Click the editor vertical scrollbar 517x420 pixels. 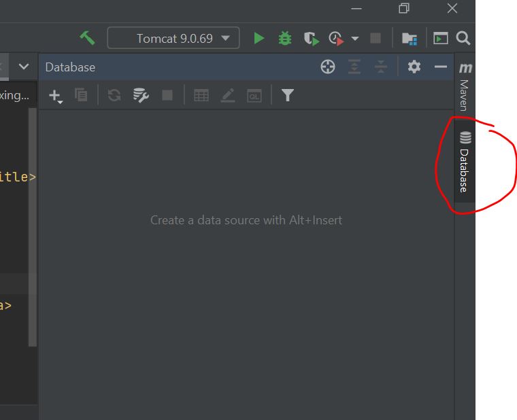tap(32, 224)
